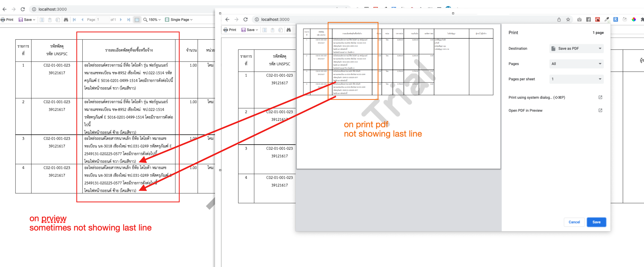Click Print using system dialog link
Image resolution: width=644 pixels, height=267 pixels.
click(x=555, y=97)
